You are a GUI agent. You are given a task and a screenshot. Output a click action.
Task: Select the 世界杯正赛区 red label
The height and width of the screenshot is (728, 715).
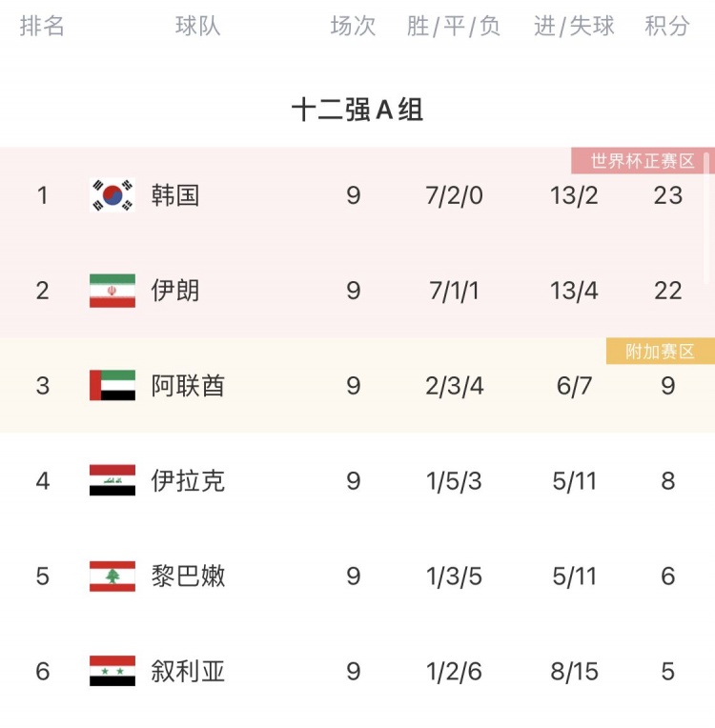pos(643,161)
